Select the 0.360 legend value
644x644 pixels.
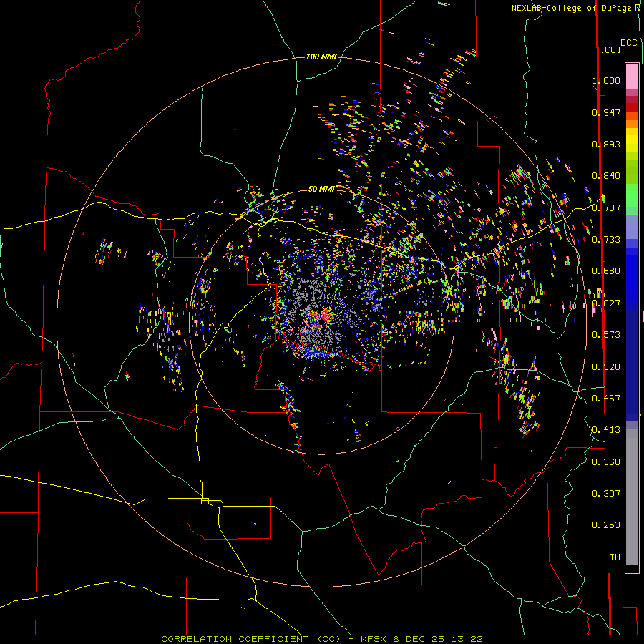tap(606, 462)
